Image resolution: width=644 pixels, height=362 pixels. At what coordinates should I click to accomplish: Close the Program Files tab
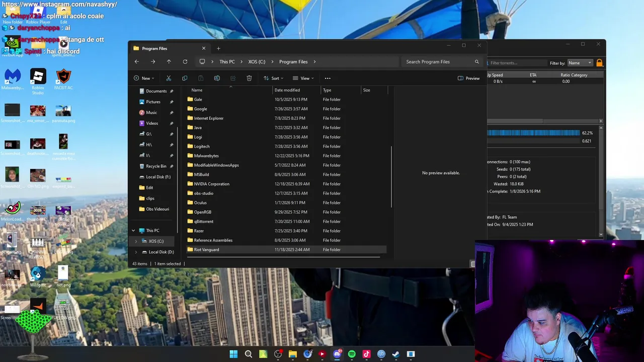coord(204,48)
